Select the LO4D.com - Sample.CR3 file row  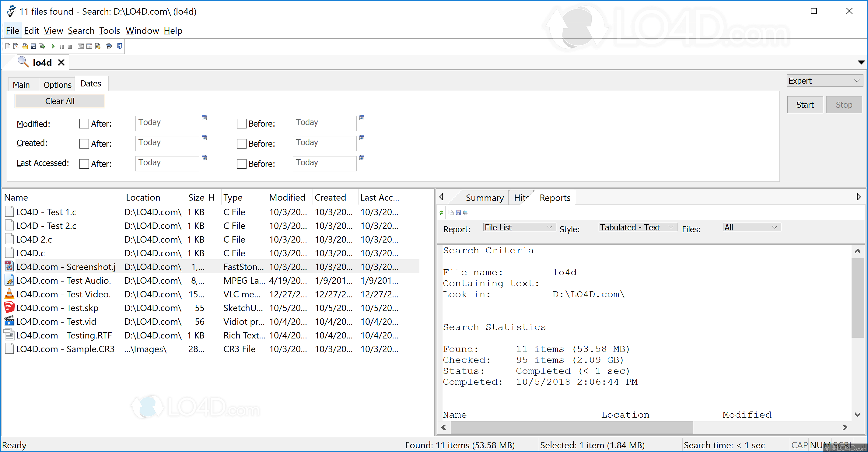(211, 349)
